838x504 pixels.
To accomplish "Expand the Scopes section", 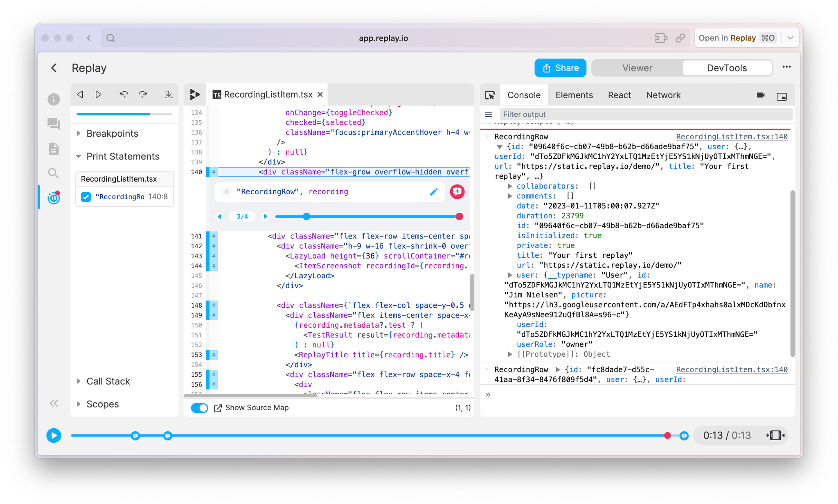I will point(79,404).
